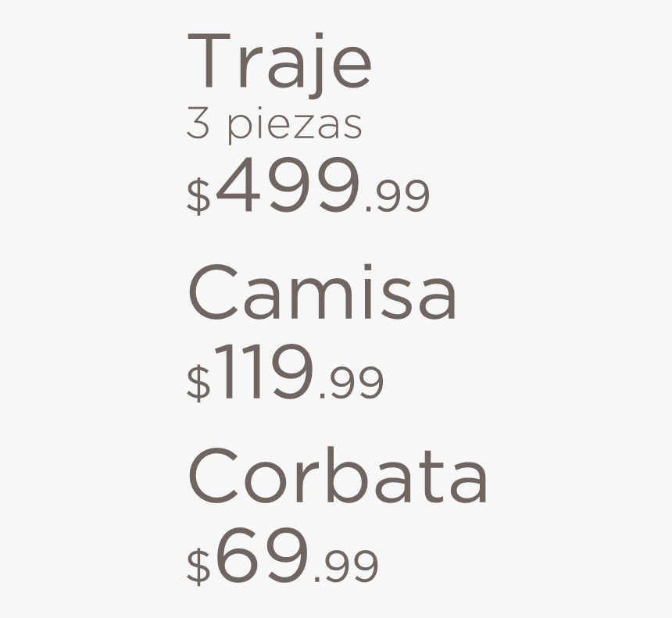
Task: Click the .99 cents after 69
Action: tap(346, 566)
